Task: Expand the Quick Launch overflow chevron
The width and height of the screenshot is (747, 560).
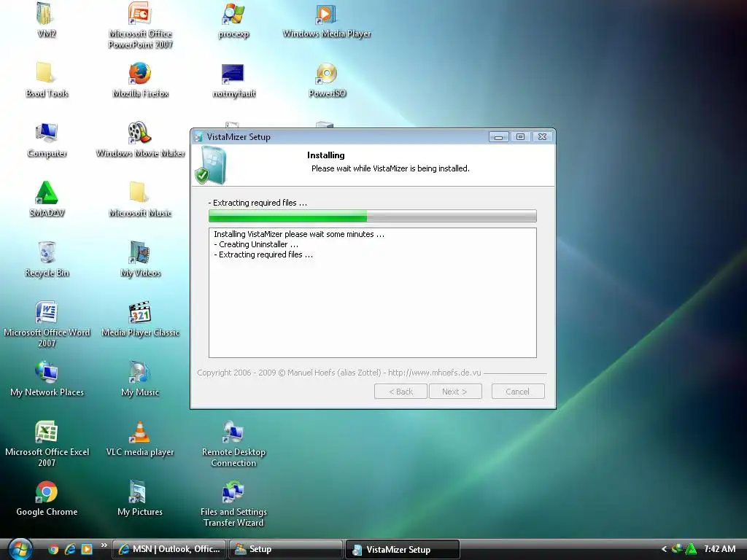Action: click(x=104, y=545)
